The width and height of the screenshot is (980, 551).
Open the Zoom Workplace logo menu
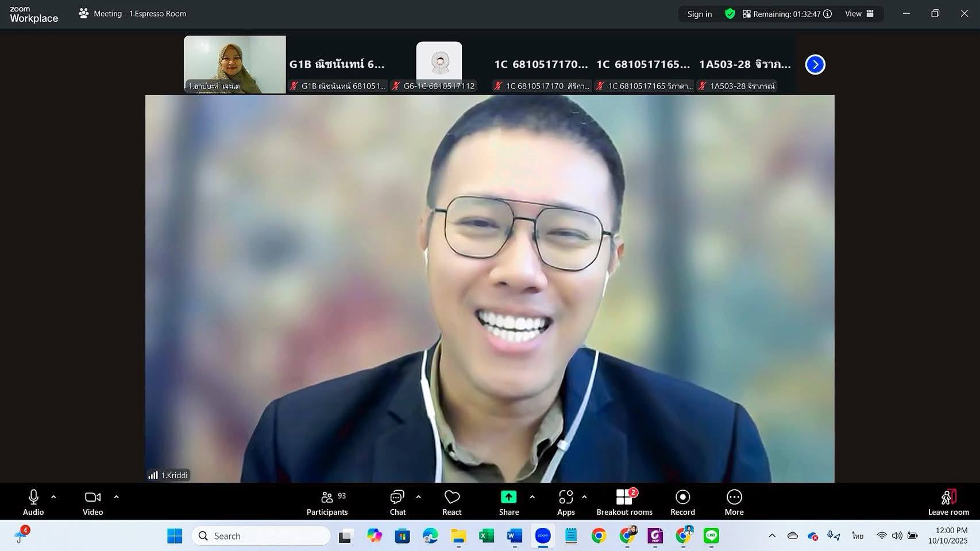click(34, 14)
